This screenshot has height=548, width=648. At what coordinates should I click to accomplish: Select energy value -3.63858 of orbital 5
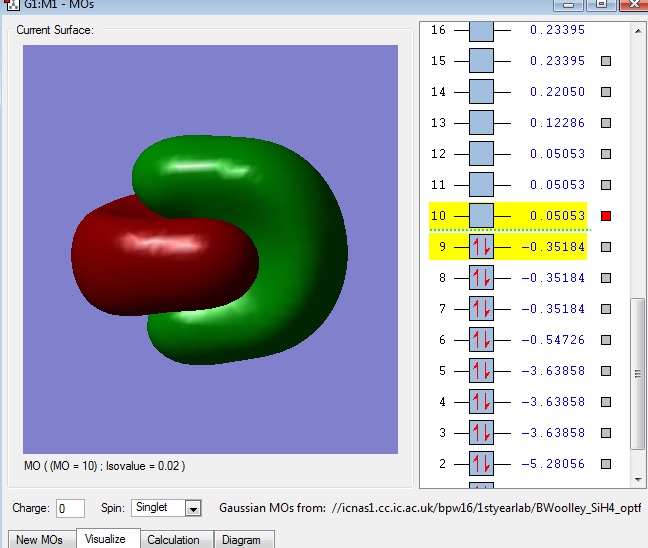coord(553,371)
